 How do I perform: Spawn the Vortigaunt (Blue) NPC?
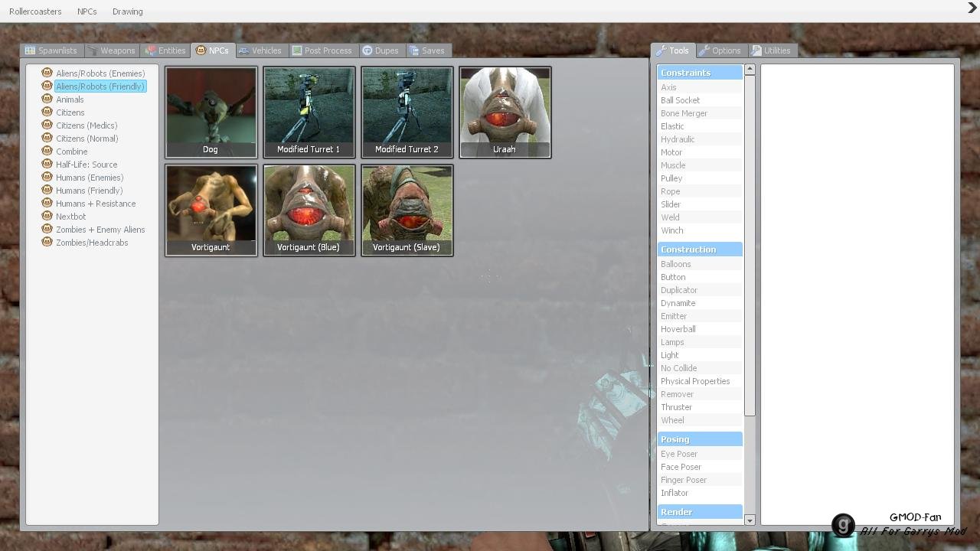pyautogui.click(x=309, y=210)
